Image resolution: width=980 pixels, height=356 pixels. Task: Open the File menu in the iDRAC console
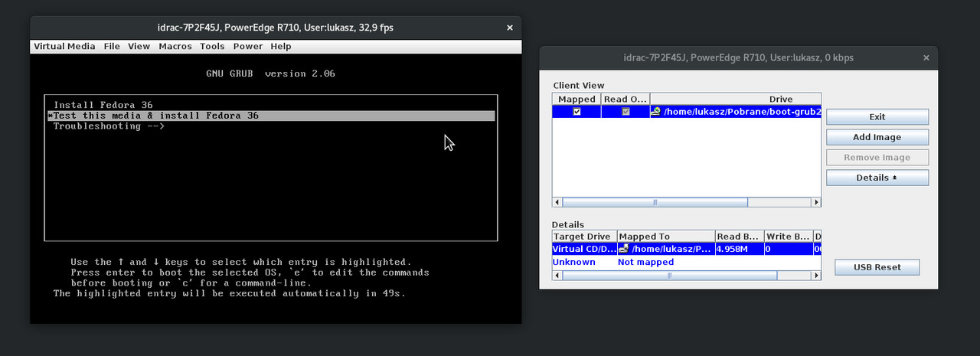[x=112, y=46]
